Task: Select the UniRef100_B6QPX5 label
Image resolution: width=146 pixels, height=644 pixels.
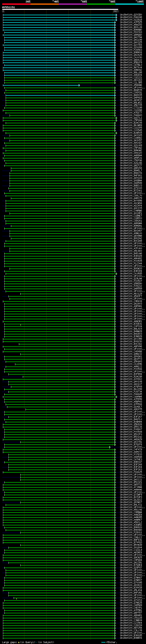Action: click(x=131, y=90)
